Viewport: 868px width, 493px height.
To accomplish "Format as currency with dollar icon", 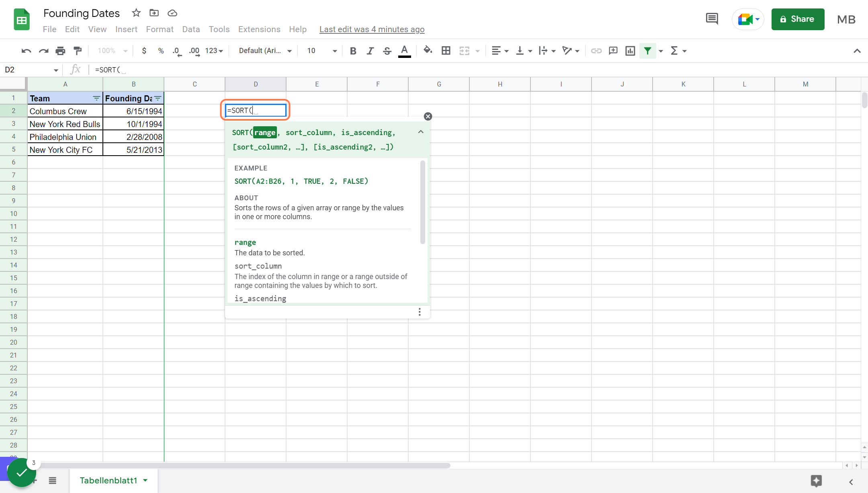I will click(x=144, y=51).
